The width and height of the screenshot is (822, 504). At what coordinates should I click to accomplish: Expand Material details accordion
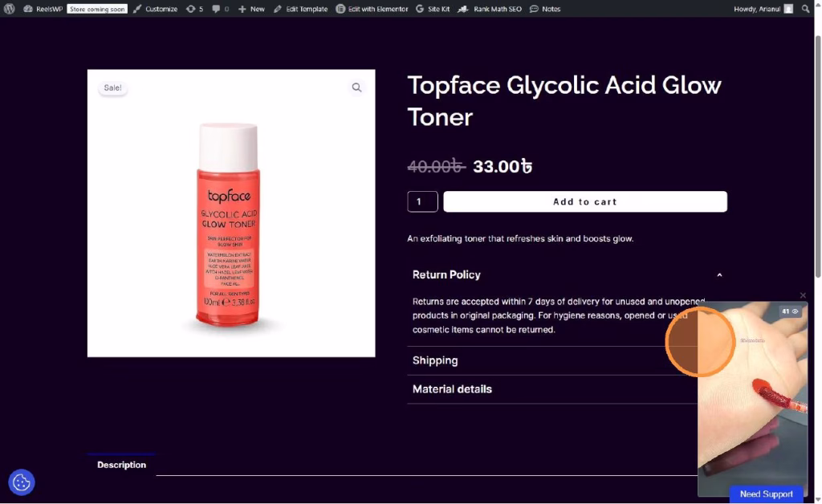click(552, 389)
